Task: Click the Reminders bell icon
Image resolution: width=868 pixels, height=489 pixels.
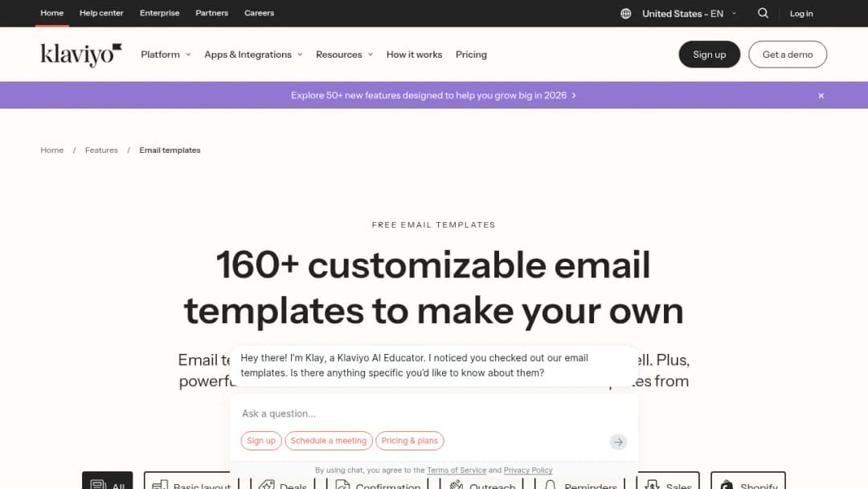Action: pyautogui.click(x=551, y=485)
